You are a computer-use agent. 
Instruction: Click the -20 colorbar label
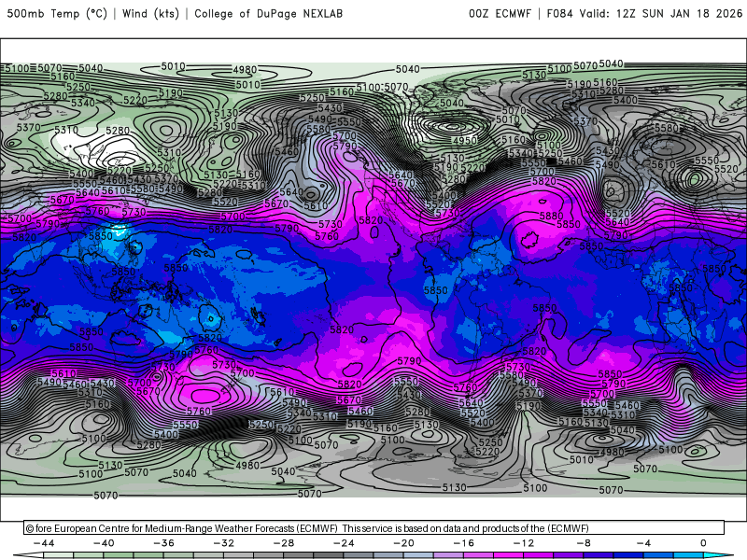(x=404, y=543)
